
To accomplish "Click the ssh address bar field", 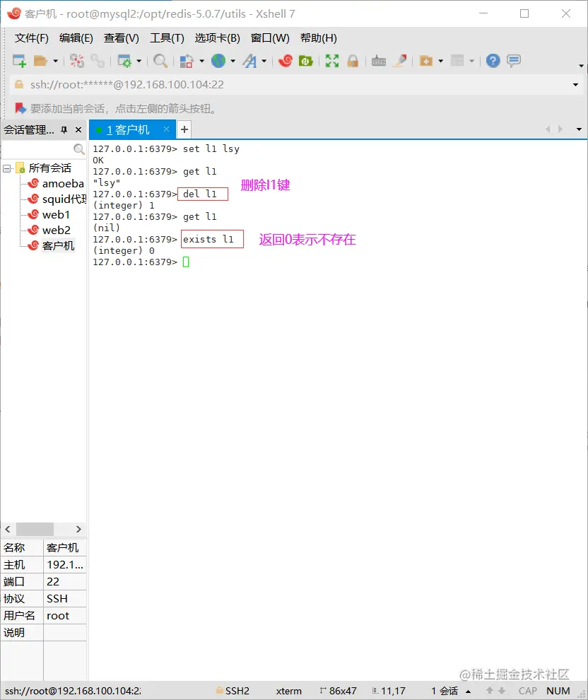I will point(295,84).
